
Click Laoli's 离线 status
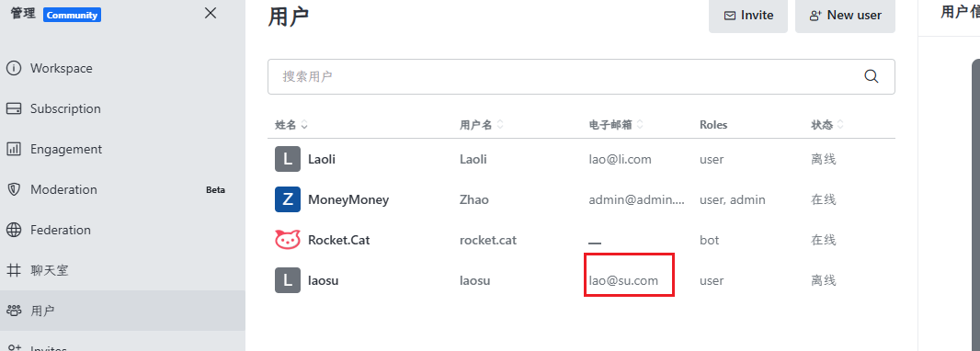[x=823, y=159]
